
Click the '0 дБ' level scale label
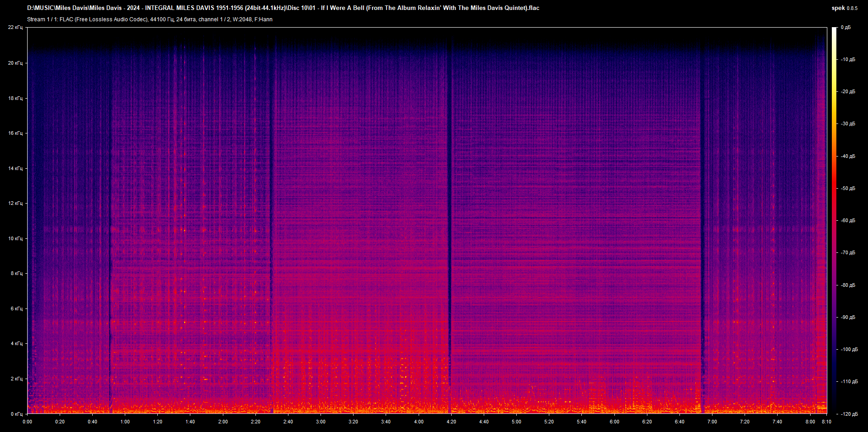[x=846, y=28]
